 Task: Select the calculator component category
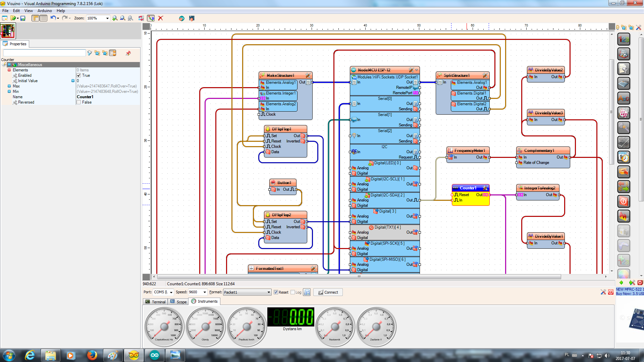[x=624, y=84]
